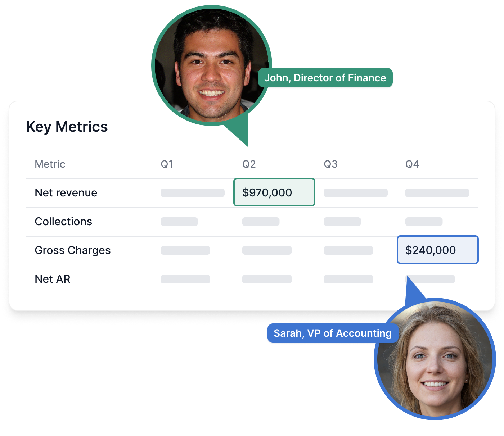Click John's circular avatar photo
504x436 pixels.
pyautogui.click(x=212, y=65)
